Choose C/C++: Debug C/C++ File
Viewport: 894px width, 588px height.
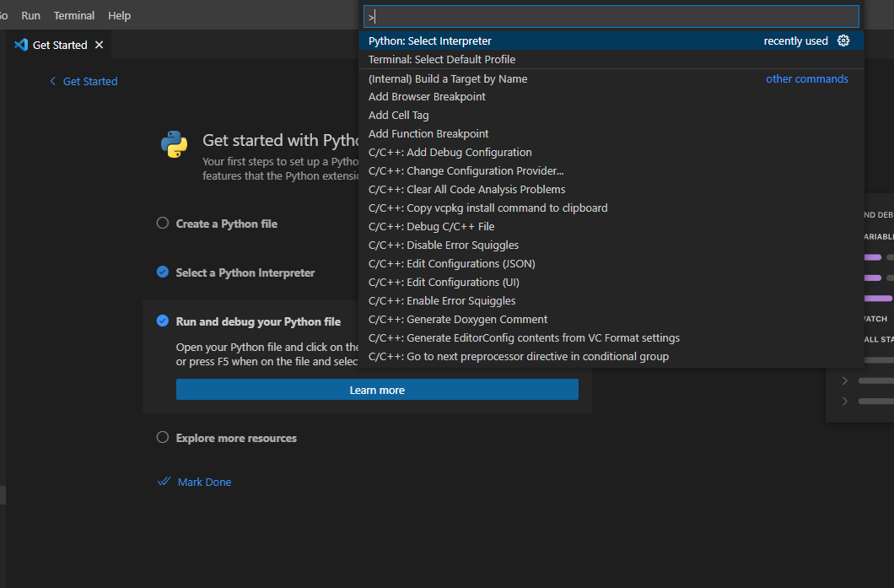[x=611, y=226]
